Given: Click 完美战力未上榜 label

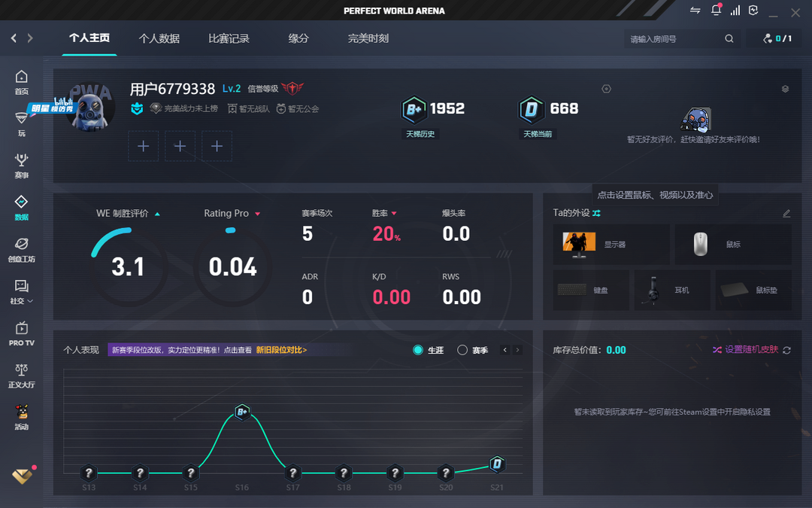Looking at the screenshot, I should 184,109.
